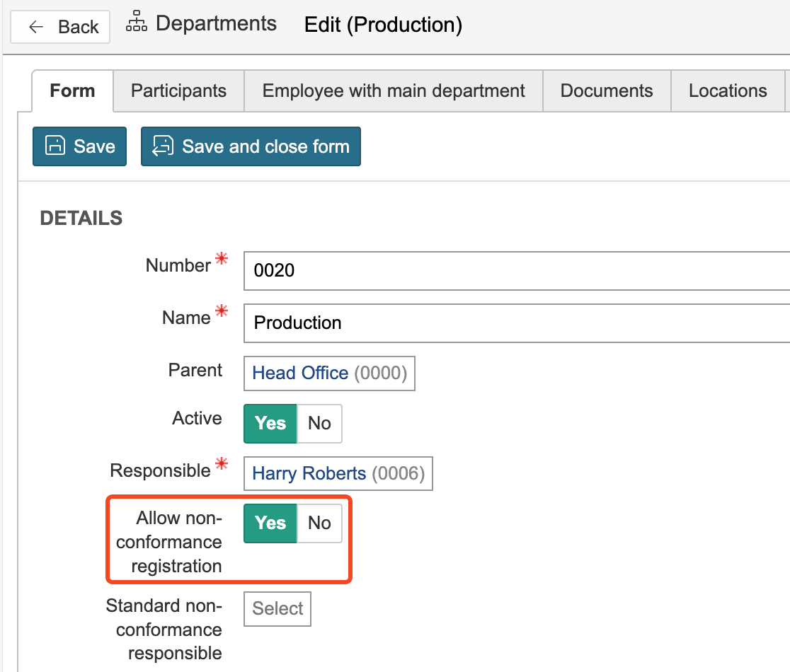790x672 pixels.
Task: Open the Standard non-conformance responsible Select box
Action: point(277,609)
